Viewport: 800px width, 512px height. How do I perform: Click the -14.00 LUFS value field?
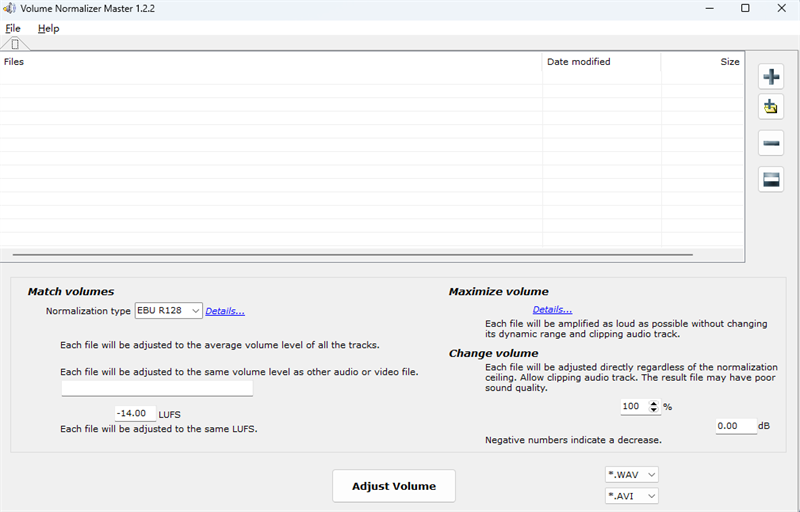tap(135, 414)
